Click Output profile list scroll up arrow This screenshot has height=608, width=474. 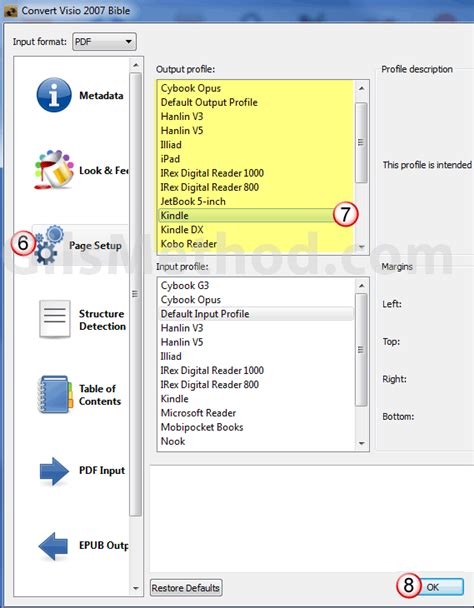click(x=362, y=88)
